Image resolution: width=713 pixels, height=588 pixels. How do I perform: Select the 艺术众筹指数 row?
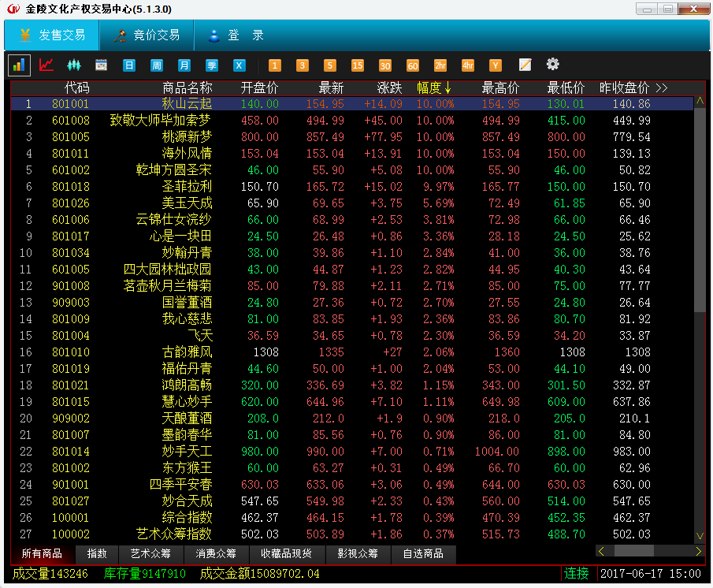352,534
